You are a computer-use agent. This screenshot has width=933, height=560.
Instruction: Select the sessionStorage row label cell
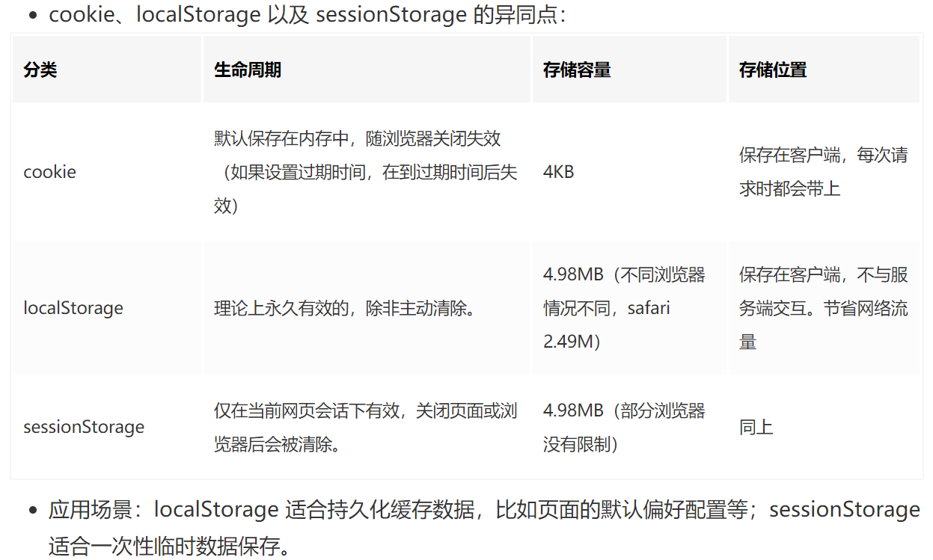point(84,427)
